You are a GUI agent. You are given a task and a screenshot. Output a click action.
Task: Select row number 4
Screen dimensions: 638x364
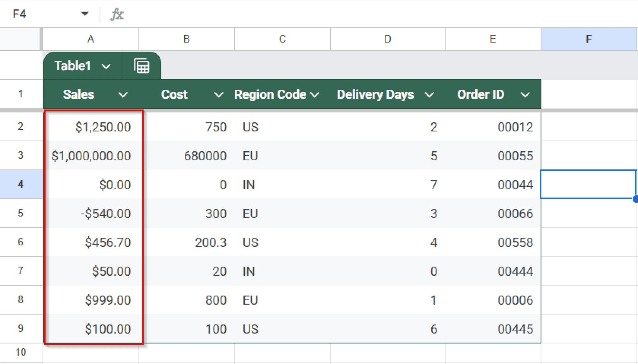point(21,184)
